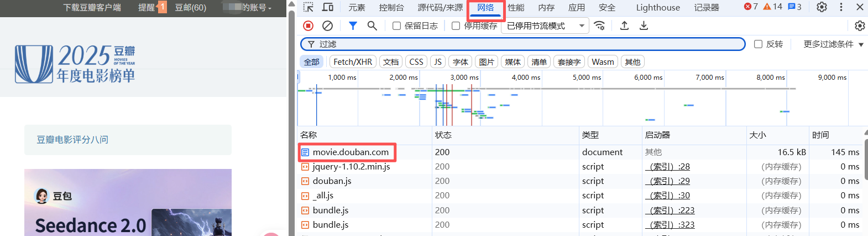
Task: Open initiator link (索引):28
Action: tap(668, 167)
